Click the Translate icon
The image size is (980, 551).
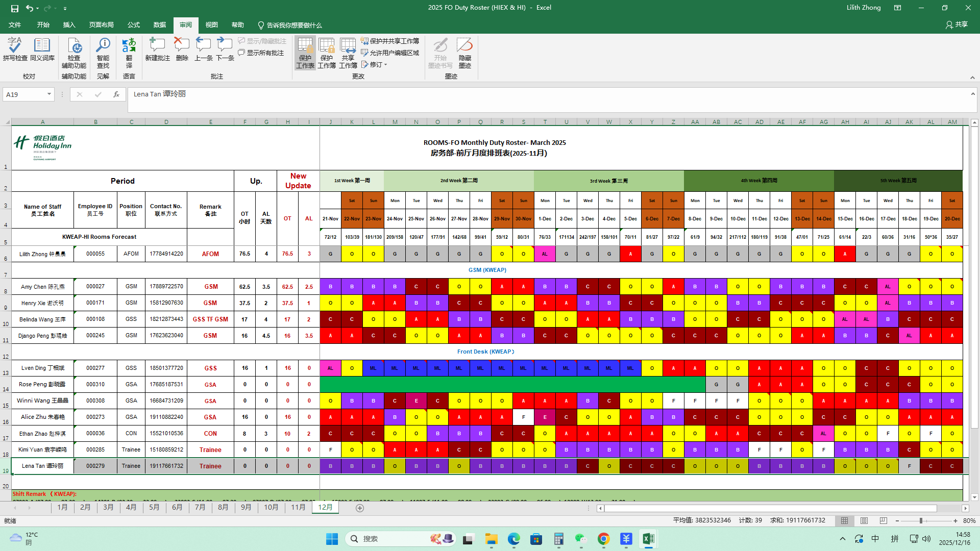[x=129, y=49]
